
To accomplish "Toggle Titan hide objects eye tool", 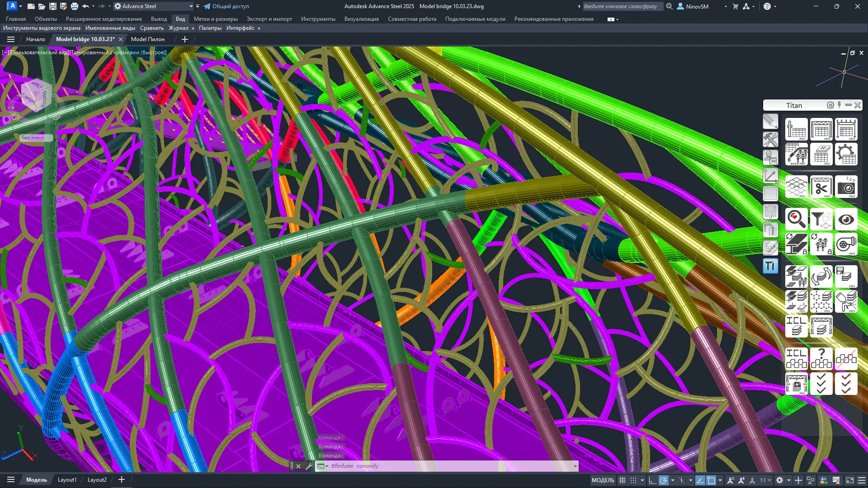I will click(846, 220).
